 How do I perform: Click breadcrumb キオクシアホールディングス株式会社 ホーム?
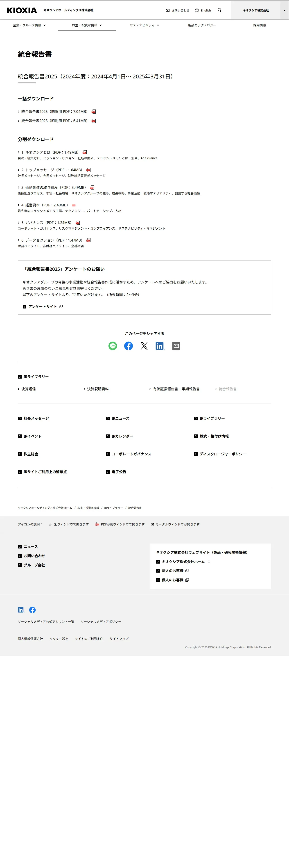click(45, 508)
